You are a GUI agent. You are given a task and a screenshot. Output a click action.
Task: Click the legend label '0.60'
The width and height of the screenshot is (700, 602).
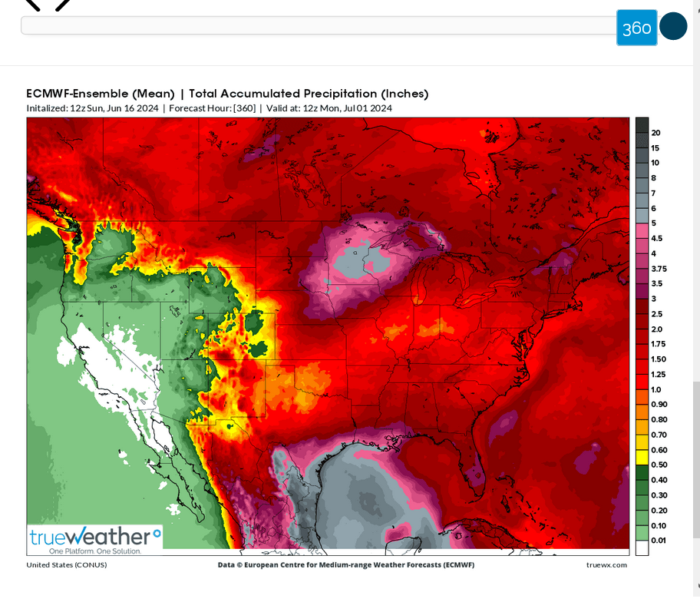tap(659, 449)
